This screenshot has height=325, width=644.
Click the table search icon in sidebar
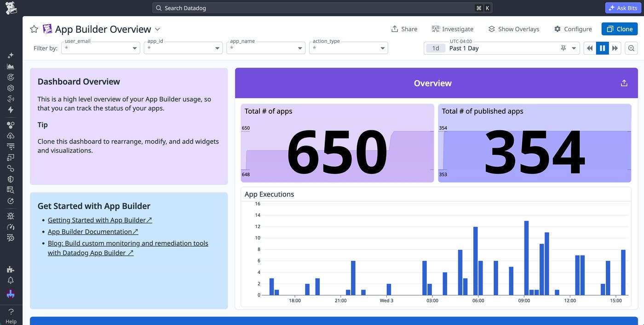11,190
